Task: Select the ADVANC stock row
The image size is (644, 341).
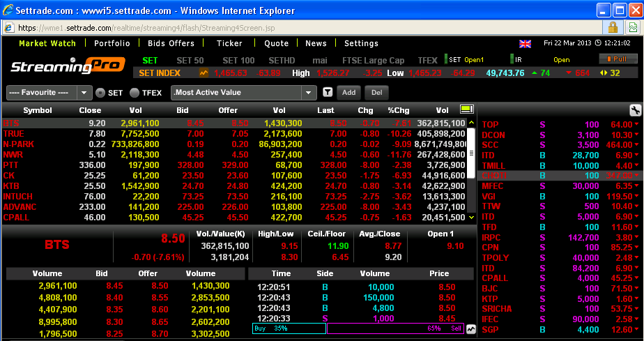Action: coord(234,207)
